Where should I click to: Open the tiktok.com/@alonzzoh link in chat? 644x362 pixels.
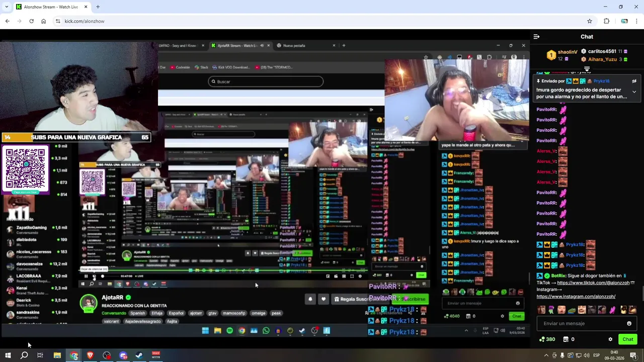(593, 283)
